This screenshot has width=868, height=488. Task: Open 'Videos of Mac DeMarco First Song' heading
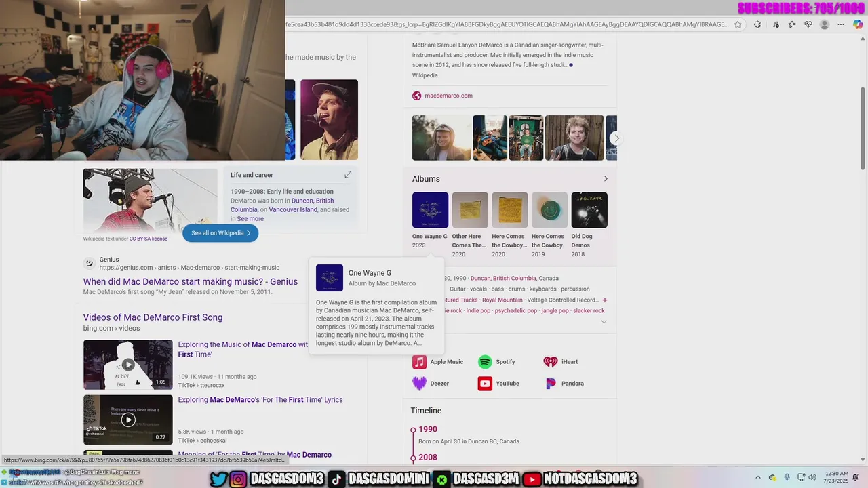[x=153, y=317]
